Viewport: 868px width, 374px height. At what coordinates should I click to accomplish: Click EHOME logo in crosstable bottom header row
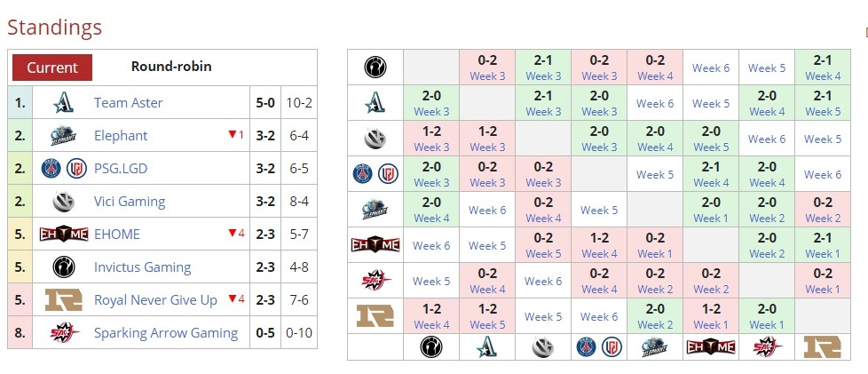point(710,347)
